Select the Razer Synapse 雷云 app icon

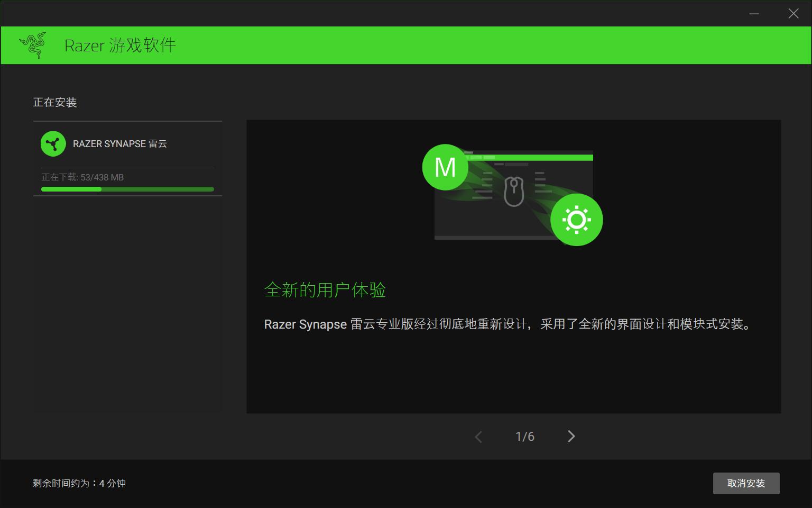[53, 143]
